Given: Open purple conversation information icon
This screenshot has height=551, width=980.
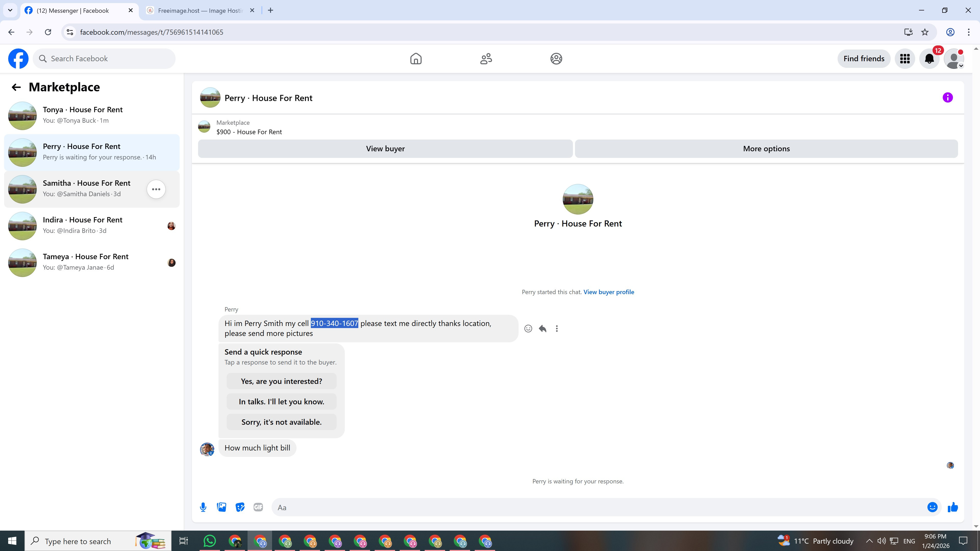Looking at the screenshot, I should 947,98.
